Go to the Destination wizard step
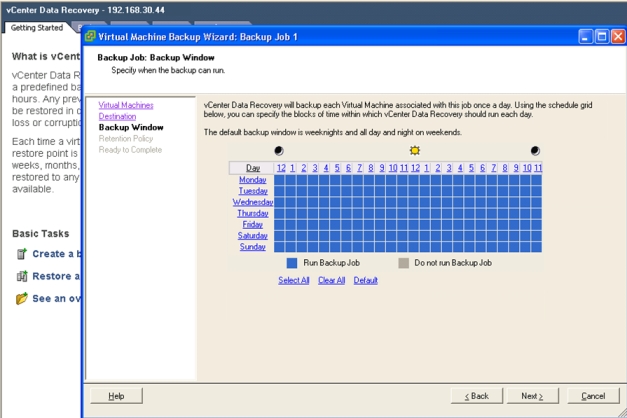The width and height of the screenshot is (627, 418). 117,116
